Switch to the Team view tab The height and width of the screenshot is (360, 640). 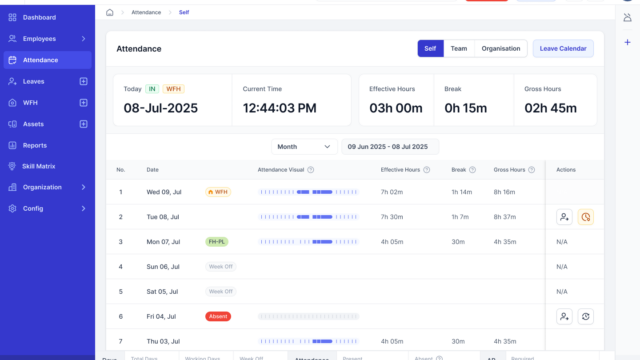pos(459,49)
